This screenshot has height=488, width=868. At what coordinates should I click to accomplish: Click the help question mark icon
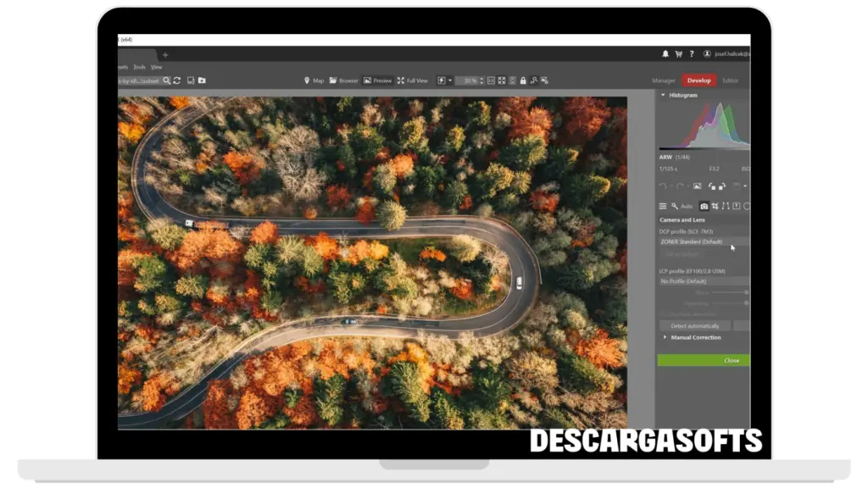(691, 54)
